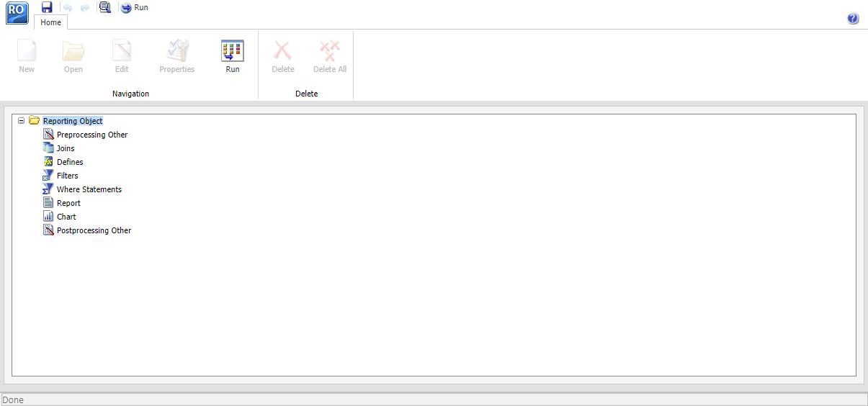Click the Save floppy disk icon

pos(47,7)
